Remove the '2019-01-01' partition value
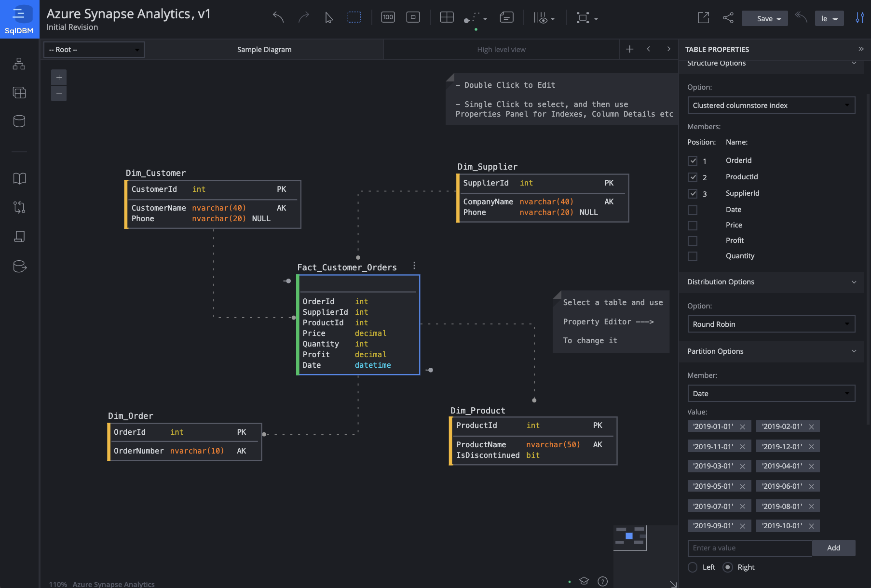This screenshot has width=871, height=588. point(743,427)
